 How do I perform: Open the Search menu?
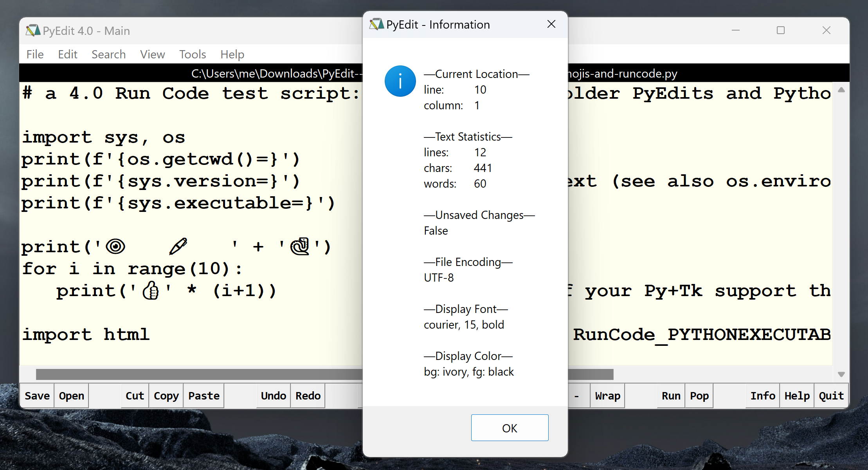point(108,54)
